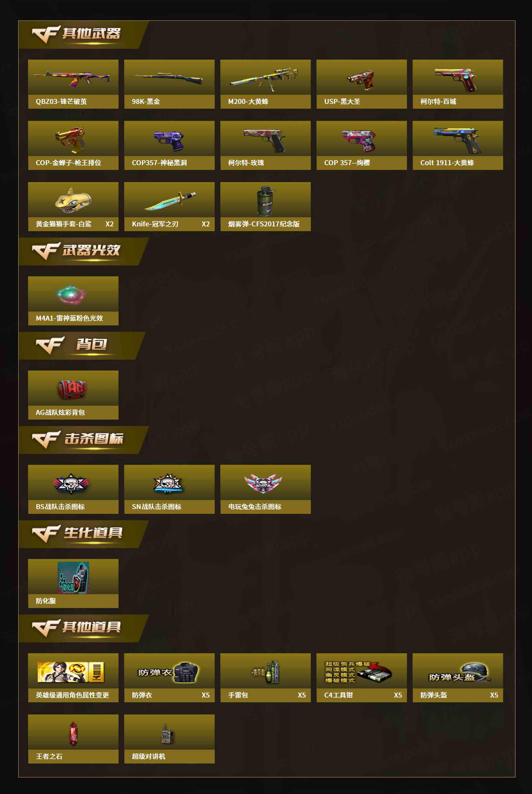532x794 pixels.
Task: Select the QBZ03-锋芒破茧 rifle icon
Action: pyautogui.click(x=71, y=79)
